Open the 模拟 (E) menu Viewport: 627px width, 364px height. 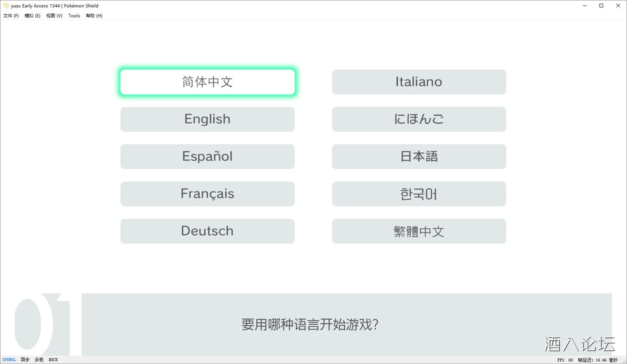[32, 16]
